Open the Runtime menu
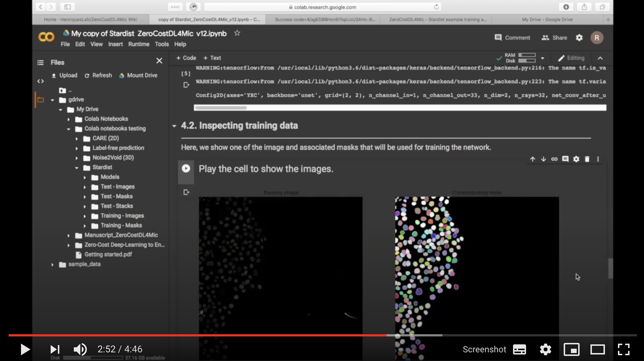The width and height of the screenshot is (644, 361). coord(139,44)
